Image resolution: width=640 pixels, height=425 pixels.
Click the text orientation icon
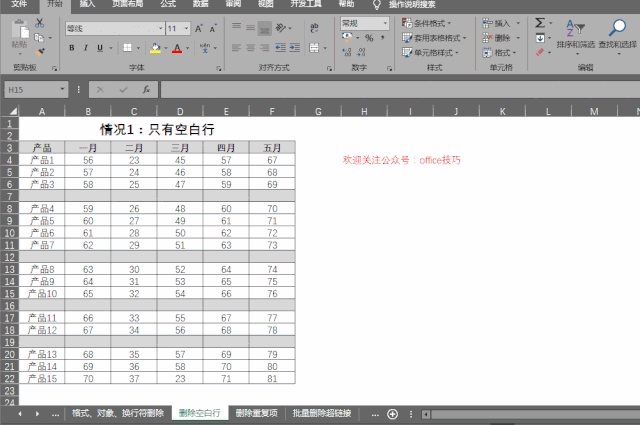pos(281,28)
